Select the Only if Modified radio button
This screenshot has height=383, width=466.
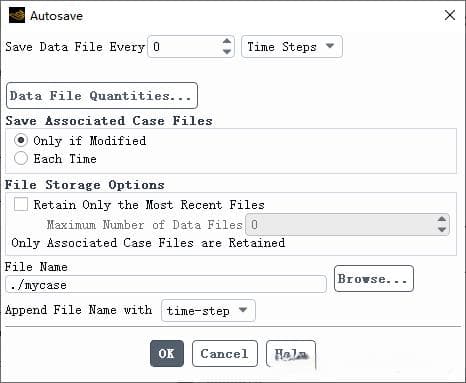[21, 140]
